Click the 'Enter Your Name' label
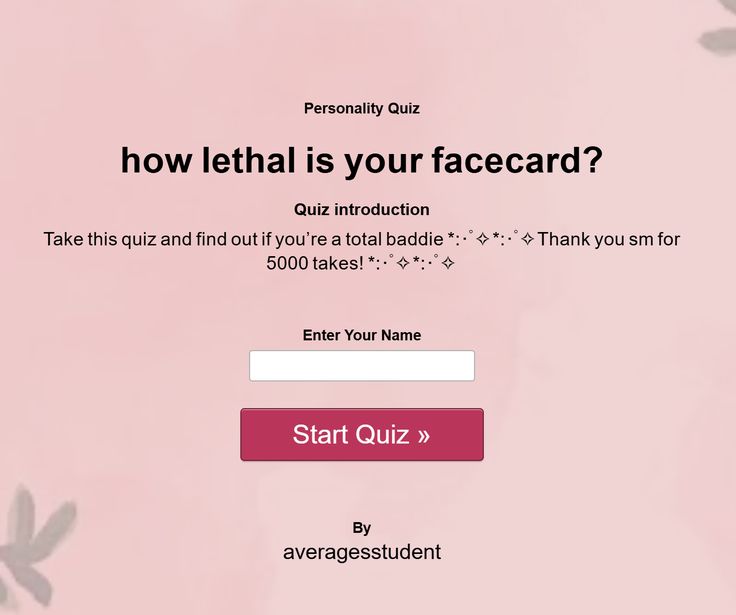This screenshot has height=615, width=736. (x=361, y=336)
